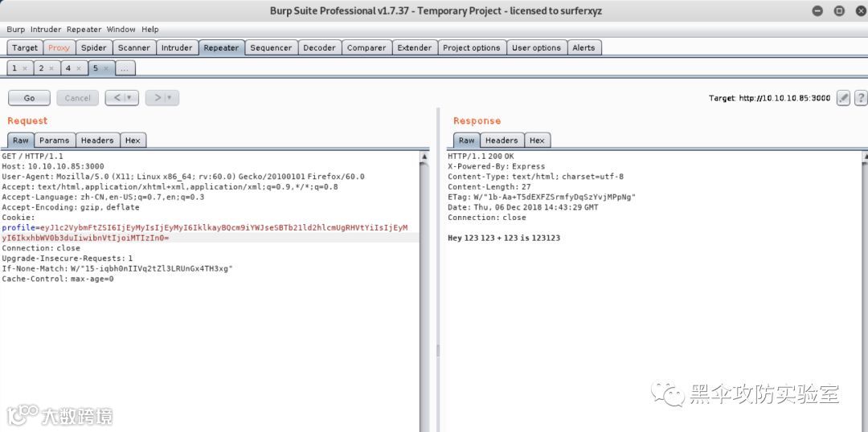This screenshot has height=432, width=868.
Task: Open the User options tab
Action: point(536,47)
